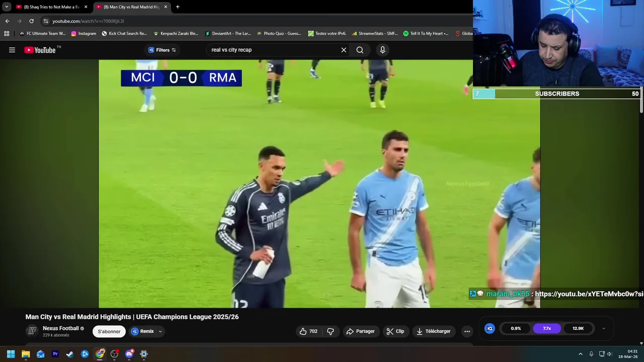644x362 pixels.
Task: Open a new browser tab
Action: coord(178,7)
